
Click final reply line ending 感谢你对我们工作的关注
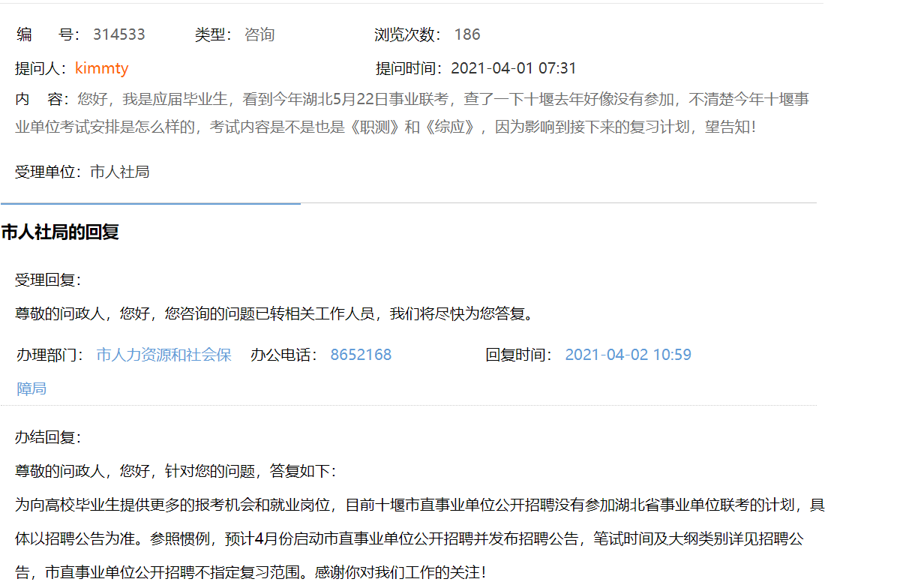[250, 572]
